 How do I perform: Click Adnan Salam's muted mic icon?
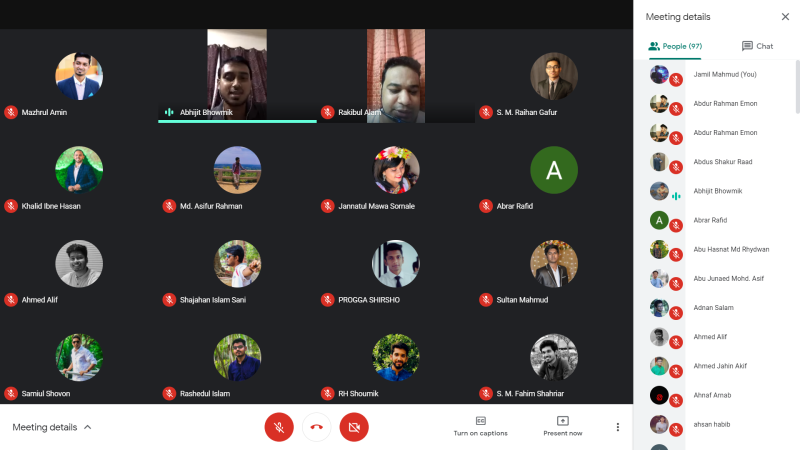tap(676, 312)
